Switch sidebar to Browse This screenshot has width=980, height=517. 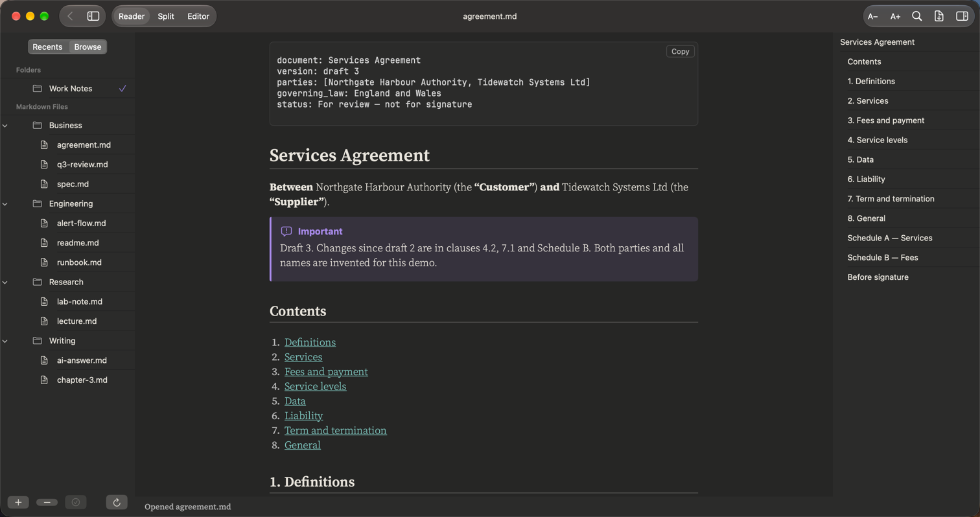coord(87,47)
